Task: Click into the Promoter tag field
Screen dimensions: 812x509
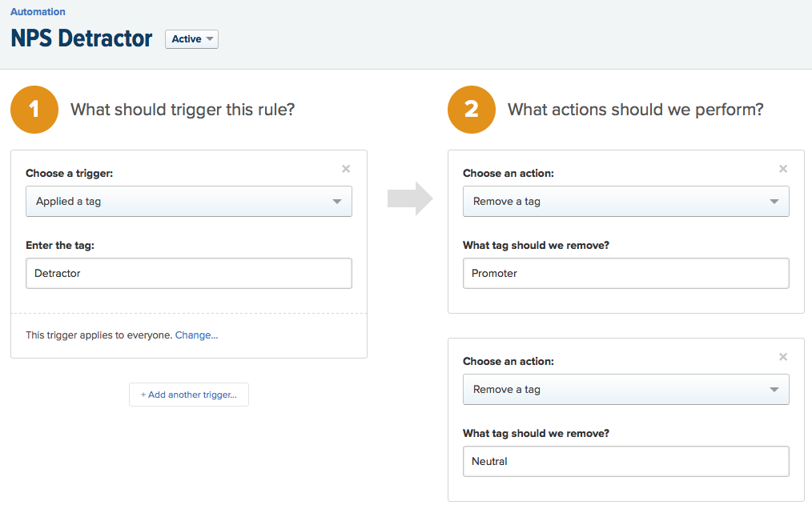Action: coord(625,273)
